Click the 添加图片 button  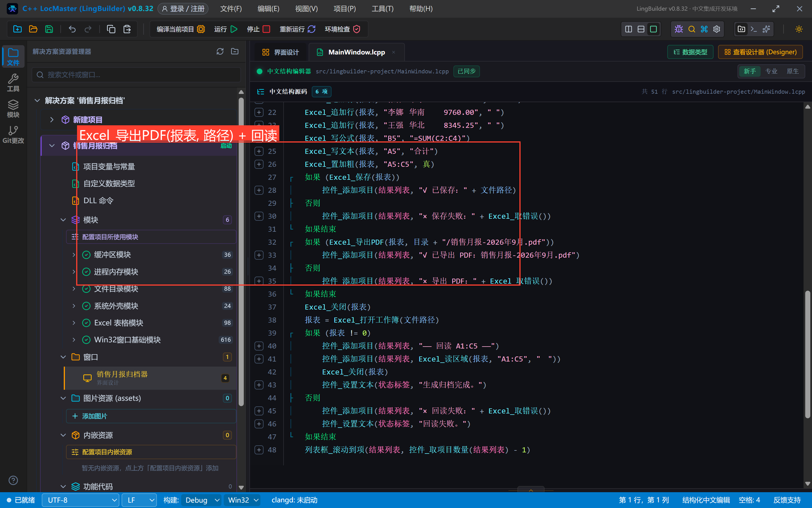click(151, 416)
